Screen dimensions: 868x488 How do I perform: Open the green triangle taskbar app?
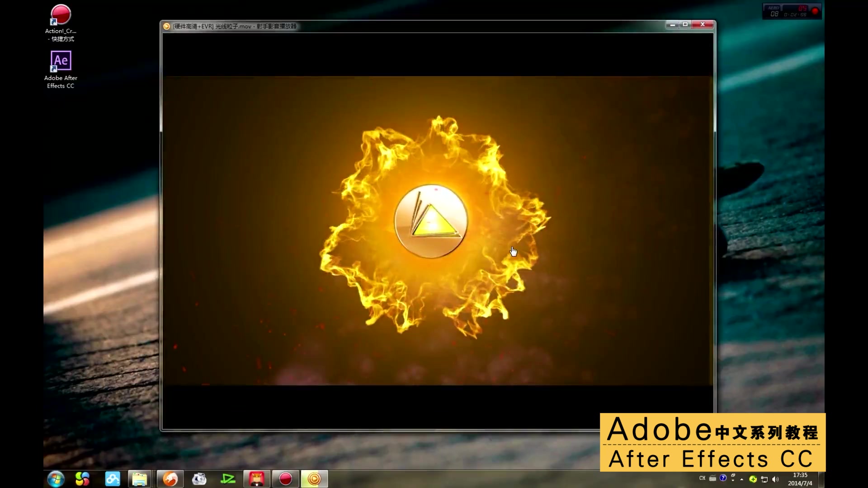point(228,479)
